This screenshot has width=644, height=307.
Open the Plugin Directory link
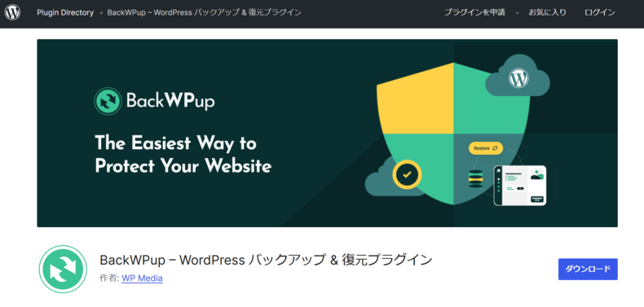click(65, 13)
